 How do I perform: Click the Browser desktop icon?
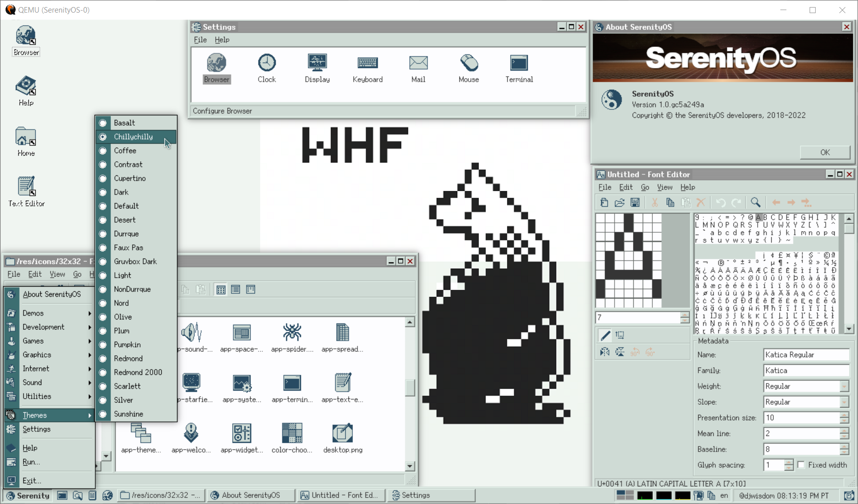pos(26,41)
